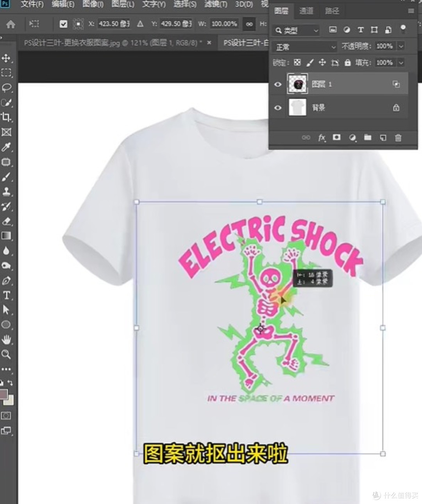Open the blend mode 正常 dropdown
The height and width of the screenshot is (504, 422).
(304, 47)
